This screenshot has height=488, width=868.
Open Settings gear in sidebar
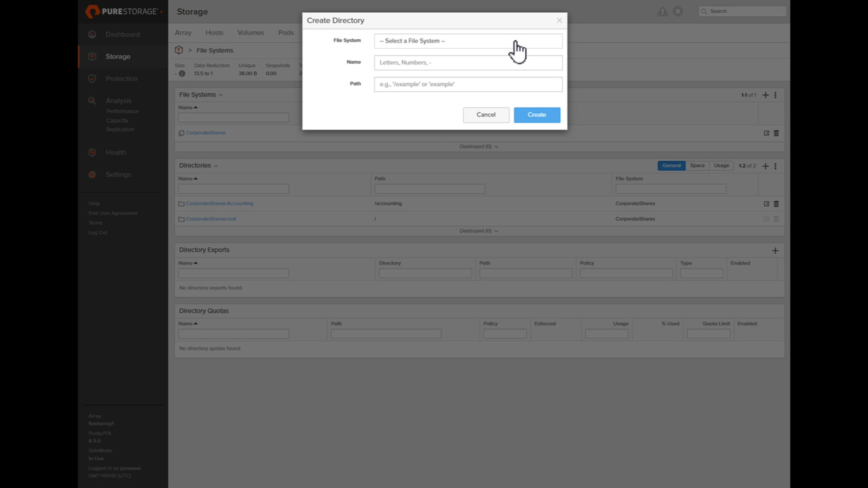point(92,175)
